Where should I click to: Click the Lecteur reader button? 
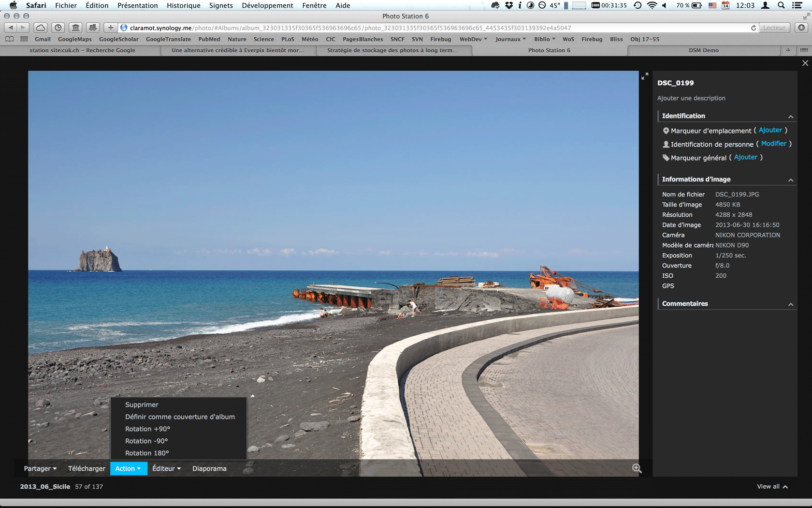pyautogui.click(x=774, y=28)
